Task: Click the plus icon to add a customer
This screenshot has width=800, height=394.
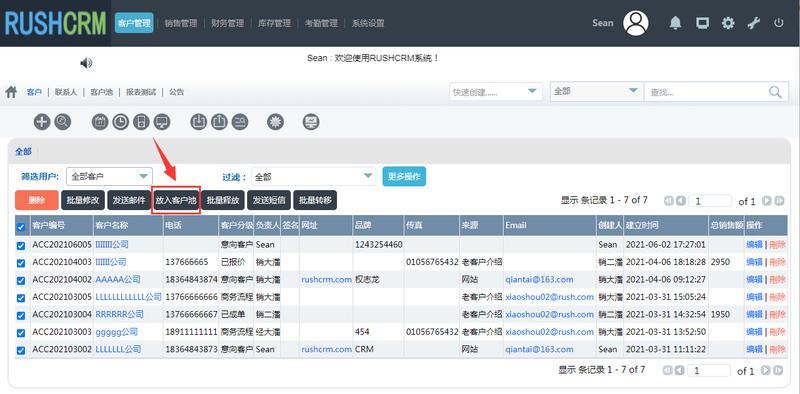Action: click(42, 122)
